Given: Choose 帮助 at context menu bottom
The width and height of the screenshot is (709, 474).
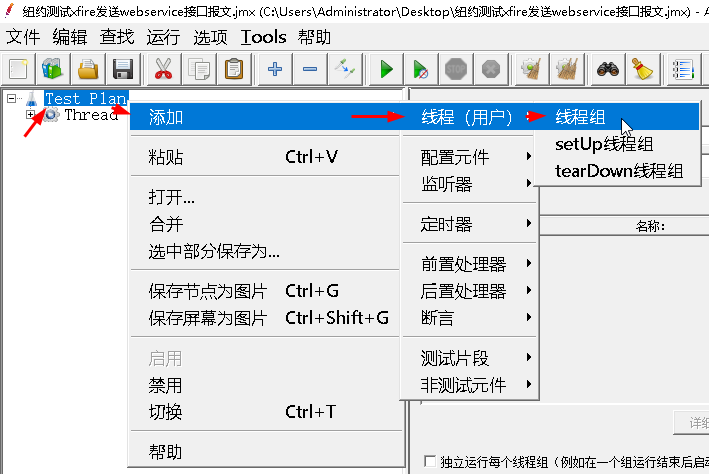Looking at the screenshot, I should (265, 452).
